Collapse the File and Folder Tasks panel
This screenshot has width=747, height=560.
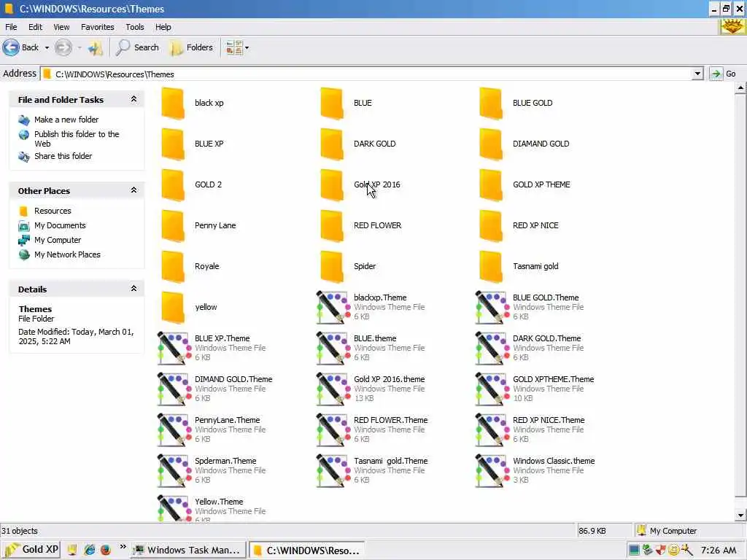coord(134,99)
